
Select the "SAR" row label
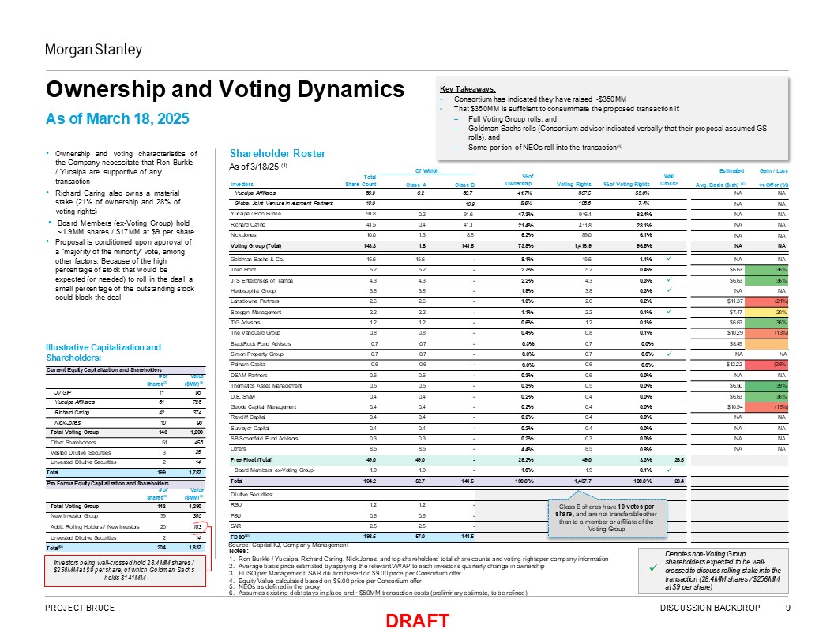pyautogui.click(x=235, y=526)
